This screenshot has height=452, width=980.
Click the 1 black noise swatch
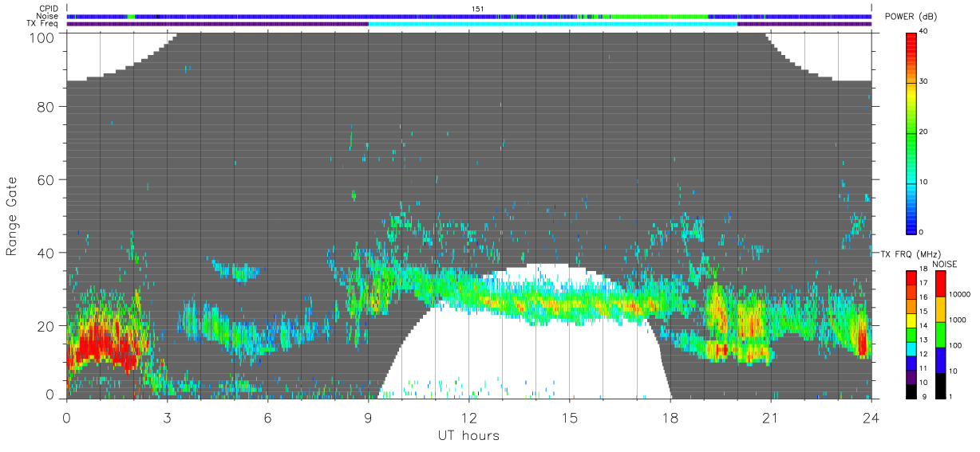tap(941, 386)
